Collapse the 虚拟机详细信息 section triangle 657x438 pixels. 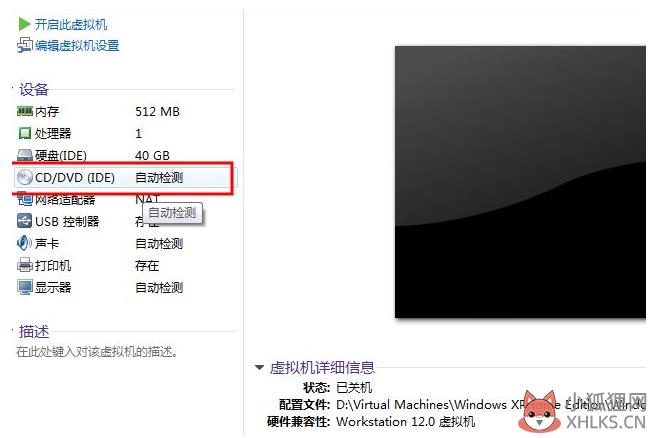point(259,368)
